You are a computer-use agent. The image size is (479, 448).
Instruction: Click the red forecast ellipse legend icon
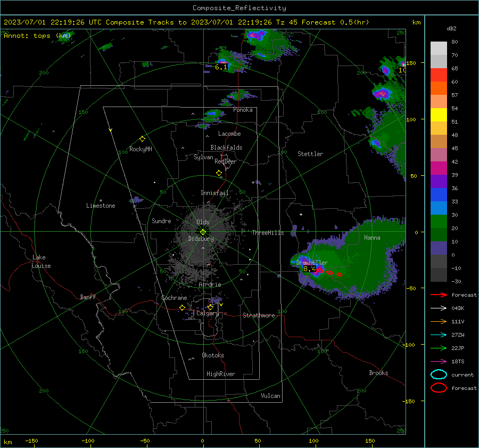click(x=439, y=388)
